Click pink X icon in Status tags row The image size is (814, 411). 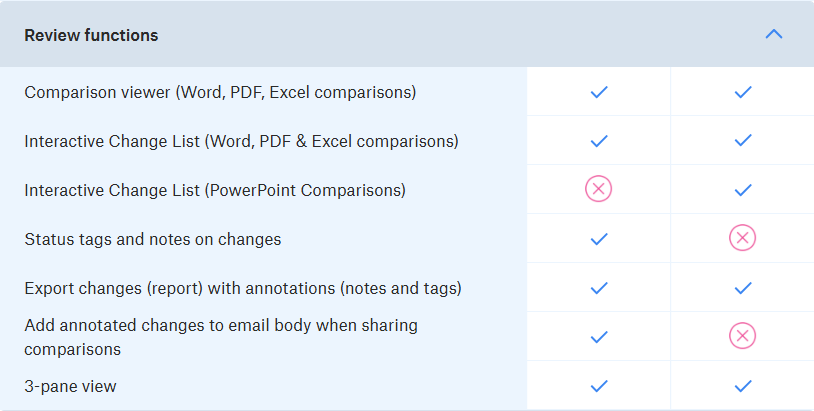pos(742,238)
